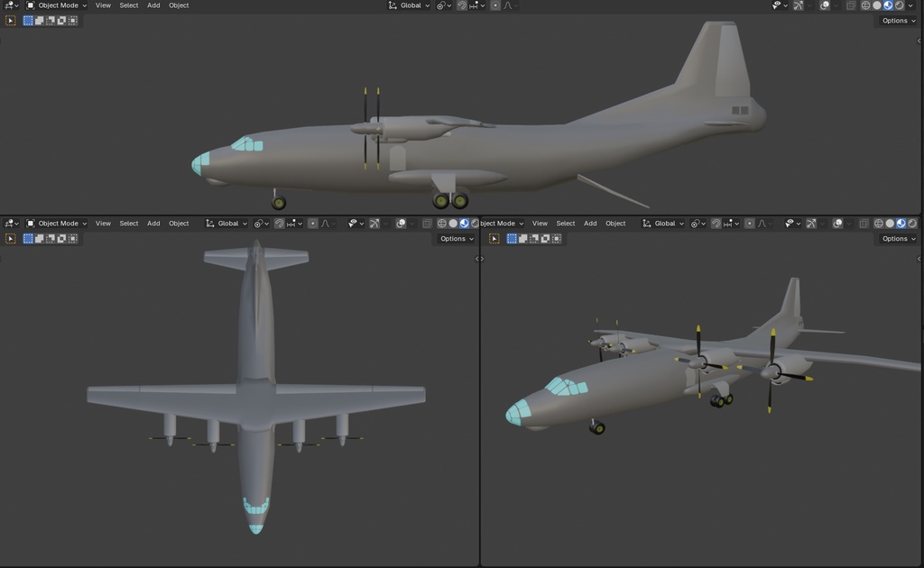Select the tweak tool in bottom-right viewport
Screen dimensions: 924x568
pyautogui.click(x=494, y=238)
